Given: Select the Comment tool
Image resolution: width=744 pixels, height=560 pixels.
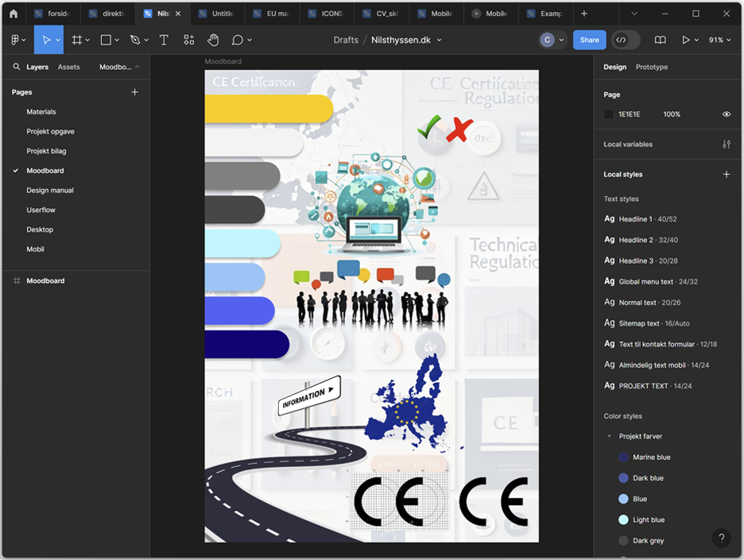Looking at the screenshot, I should coord(238,40).
